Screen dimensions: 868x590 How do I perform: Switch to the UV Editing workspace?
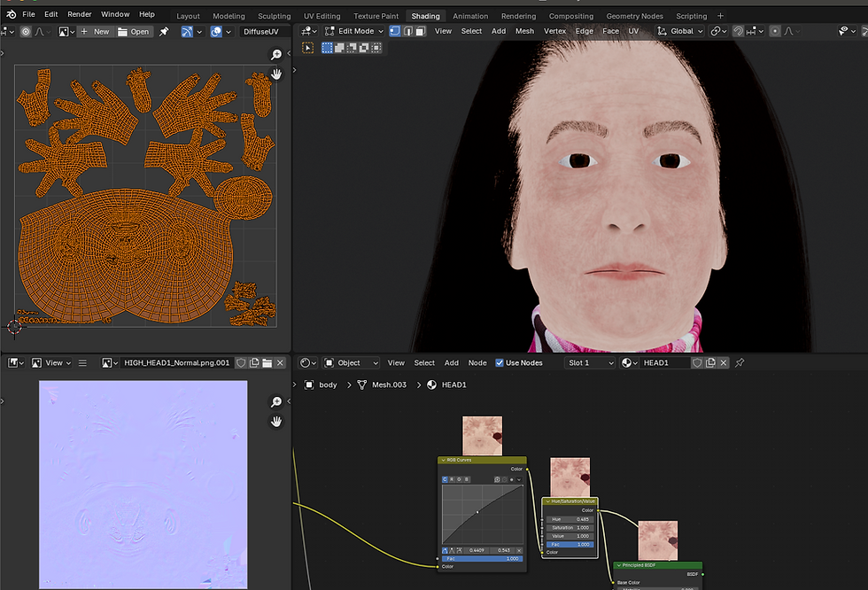click(322, 16)
